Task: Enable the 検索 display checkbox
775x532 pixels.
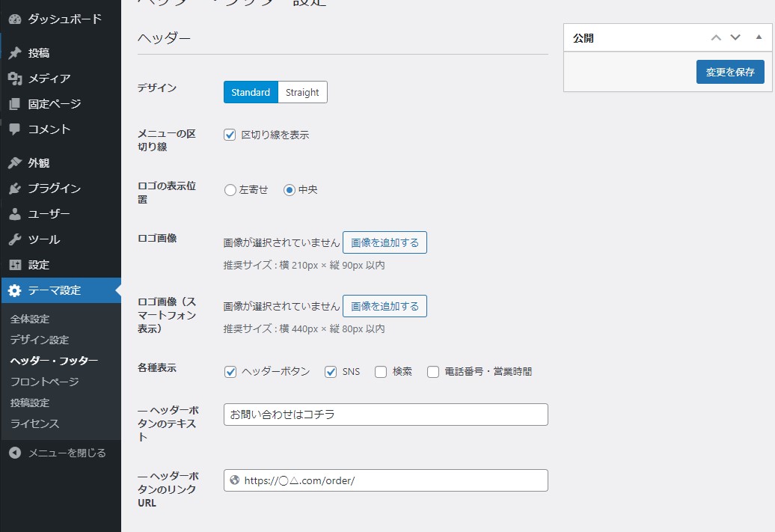Action: pyautogui.click(x=381, y=372)
